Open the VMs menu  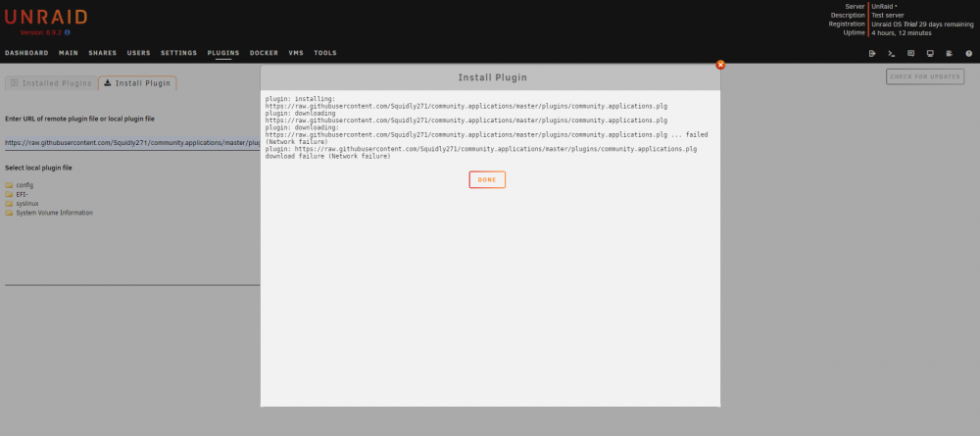pos(296,53)
